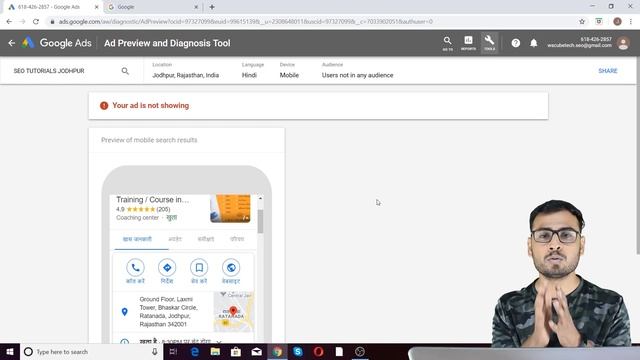Tap the save bookmark icon in preview
640x360 pixels.
click(x=199, y=268)
